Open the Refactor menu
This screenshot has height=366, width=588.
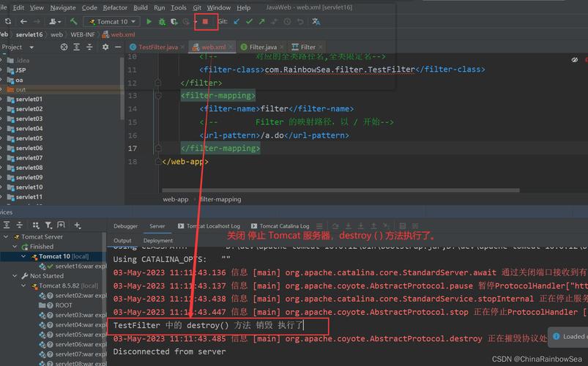coord(115,7)
